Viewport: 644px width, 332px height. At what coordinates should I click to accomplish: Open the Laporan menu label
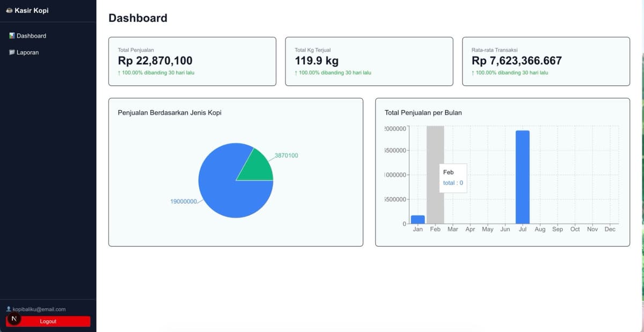click(27, 53)
